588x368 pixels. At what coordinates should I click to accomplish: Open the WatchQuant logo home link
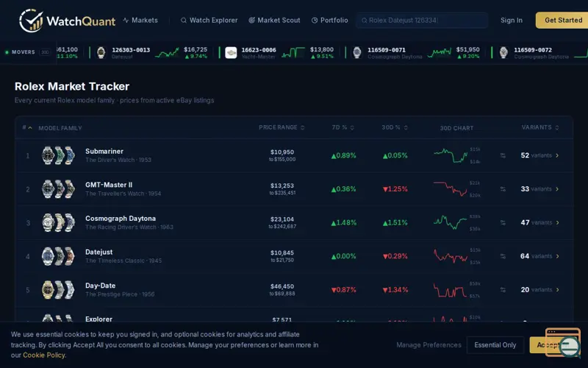point(67,21)
